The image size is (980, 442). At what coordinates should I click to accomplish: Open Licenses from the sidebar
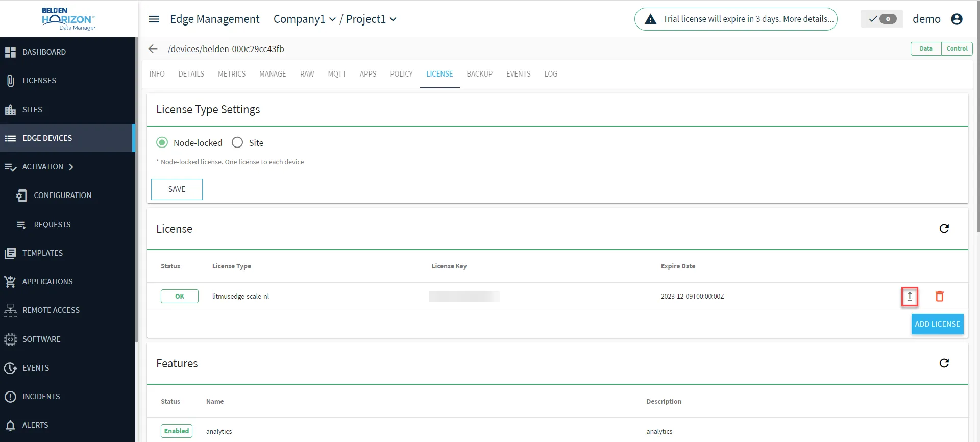point(39,81)
